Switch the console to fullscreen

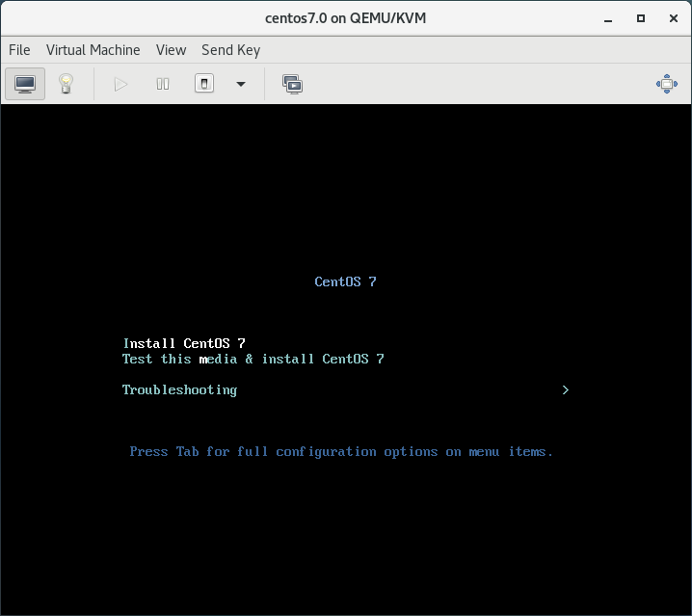[666, 84]
